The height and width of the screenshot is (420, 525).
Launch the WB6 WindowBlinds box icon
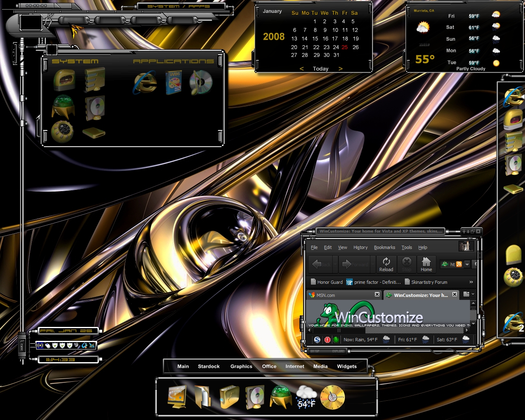(173, 82)
